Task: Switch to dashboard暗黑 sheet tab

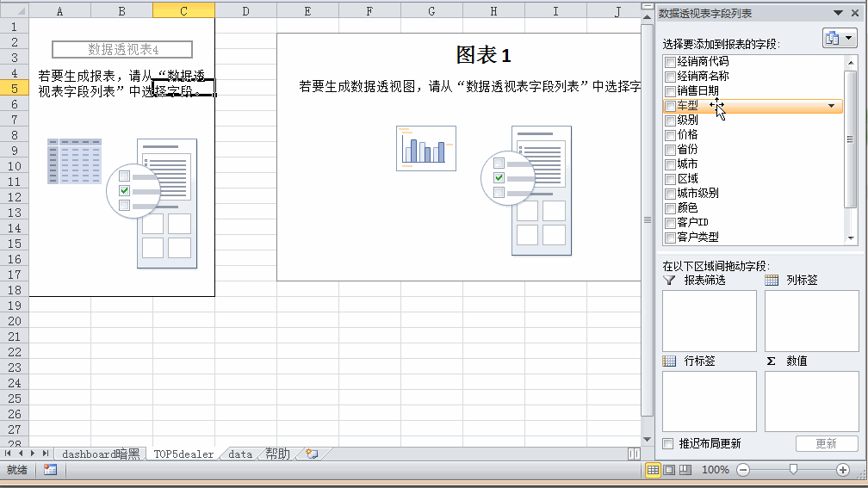Action: tap(101, 454)
